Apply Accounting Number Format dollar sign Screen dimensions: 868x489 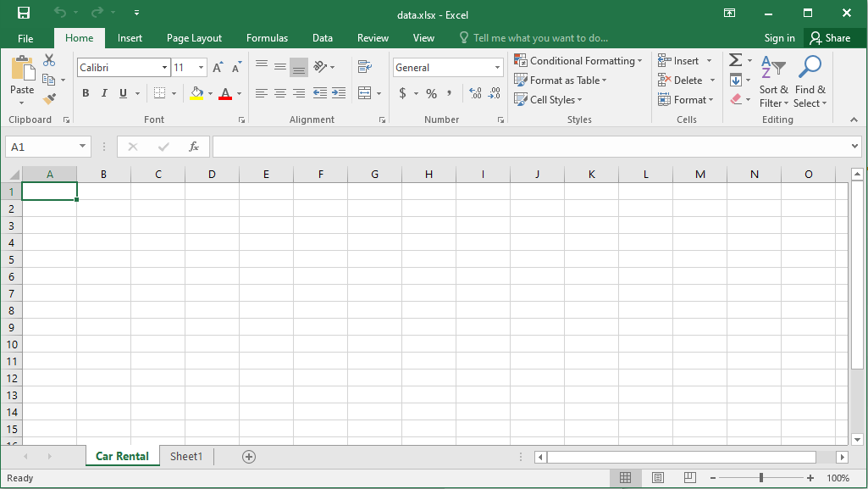(x=402, y=93)
